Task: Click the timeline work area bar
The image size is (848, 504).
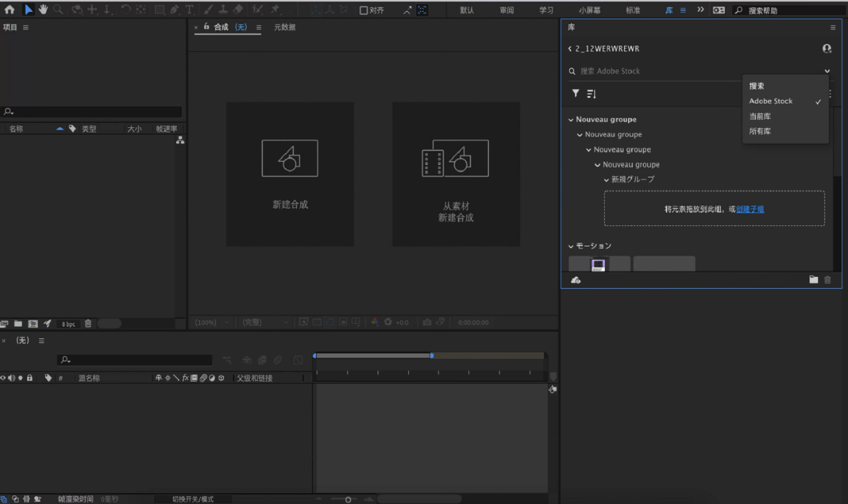Action: point(373,356)
